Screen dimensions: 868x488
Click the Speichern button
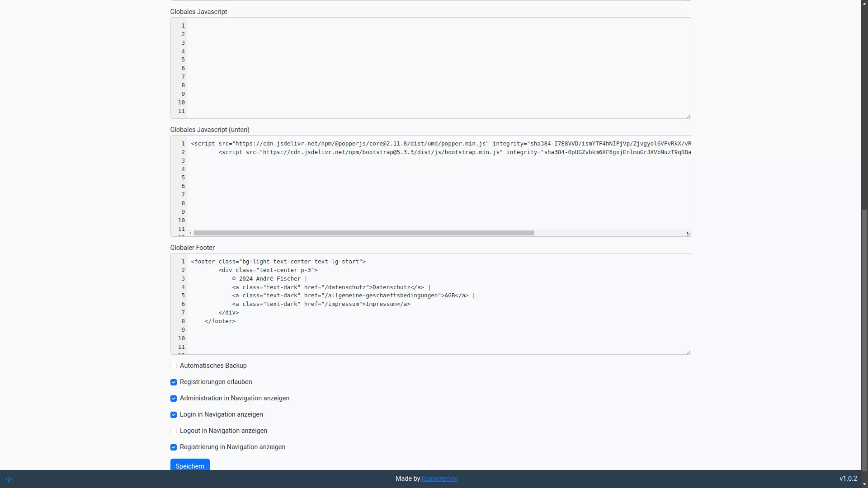point(190,465)
